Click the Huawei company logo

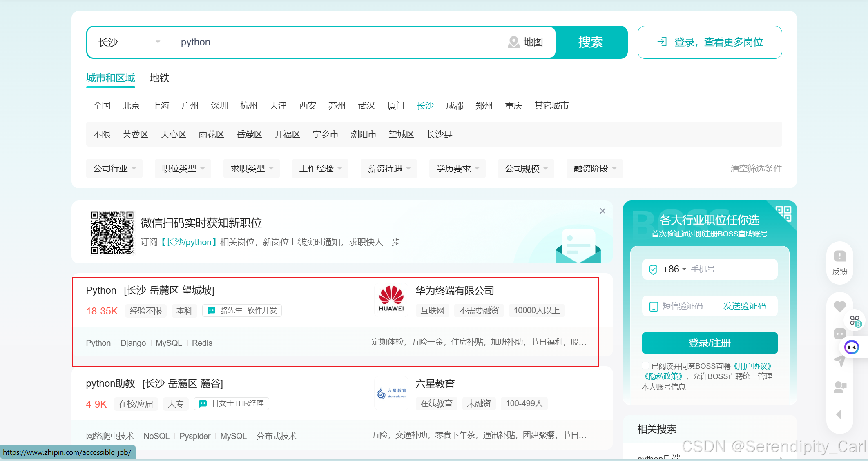click(x=391, y=300)
